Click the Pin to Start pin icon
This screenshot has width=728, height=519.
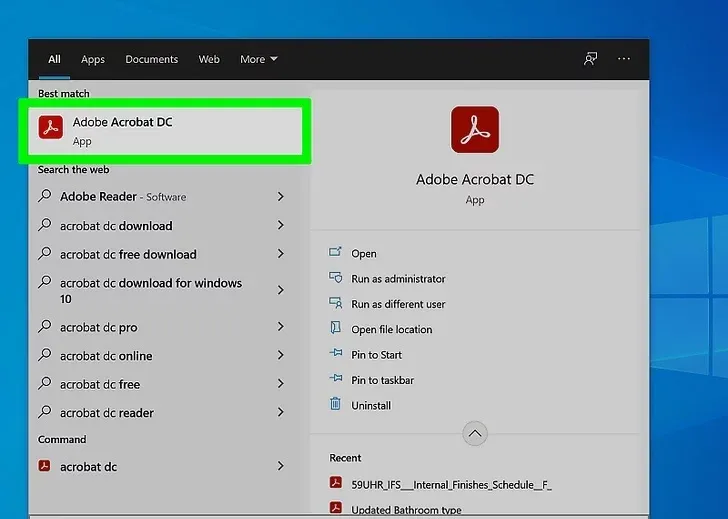coord(335,353)
